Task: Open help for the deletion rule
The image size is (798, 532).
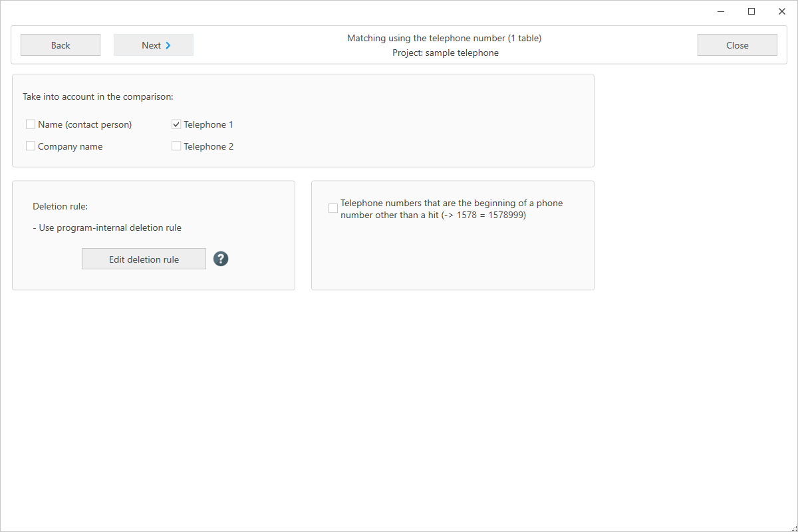Action: [x=221, y=259]
